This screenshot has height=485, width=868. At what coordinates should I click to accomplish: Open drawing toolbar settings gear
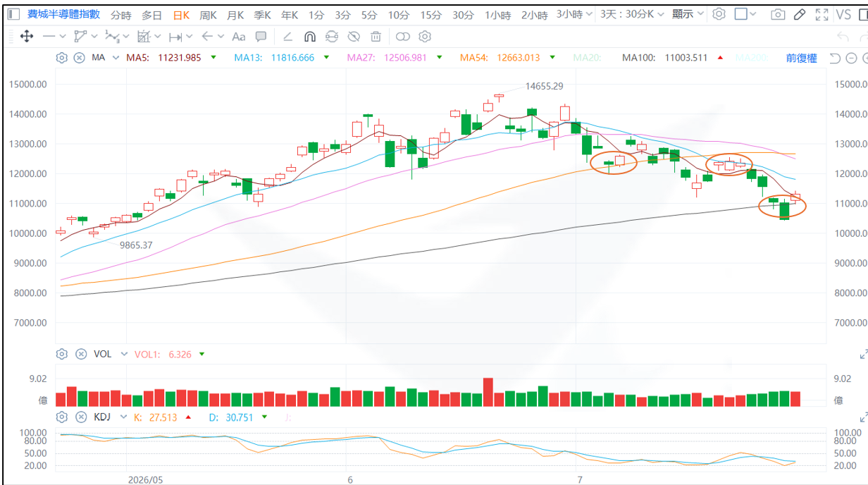(x=424, y=37)
